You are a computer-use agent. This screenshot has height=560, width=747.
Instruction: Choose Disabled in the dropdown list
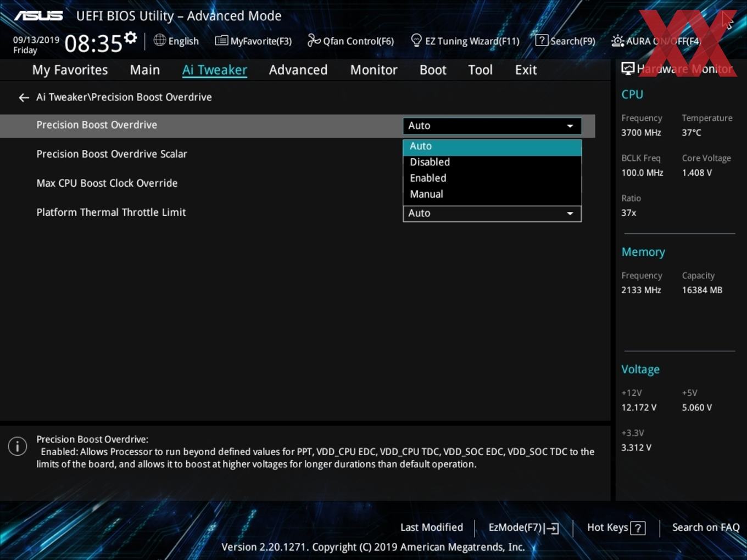492,162
